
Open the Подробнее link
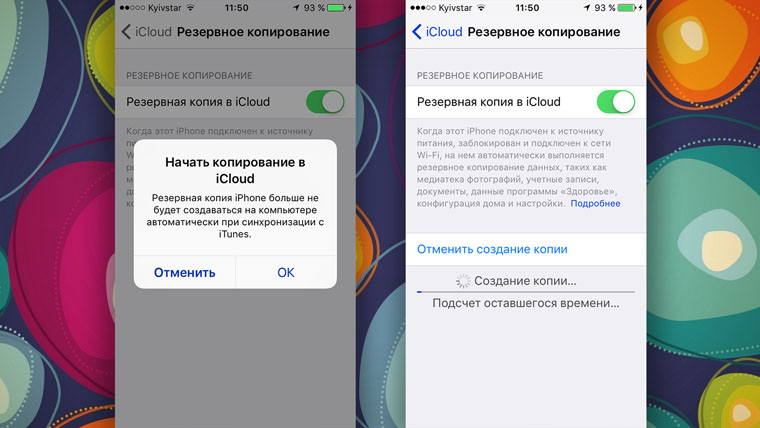coord(595,204)
